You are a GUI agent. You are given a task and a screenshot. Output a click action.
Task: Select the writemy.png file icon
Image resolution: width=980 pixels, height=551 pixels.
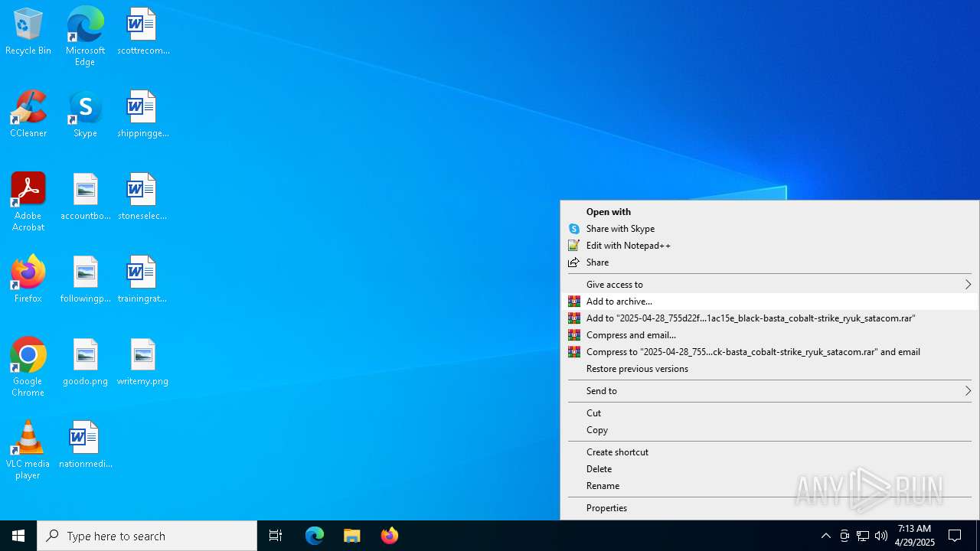[143, 362]
